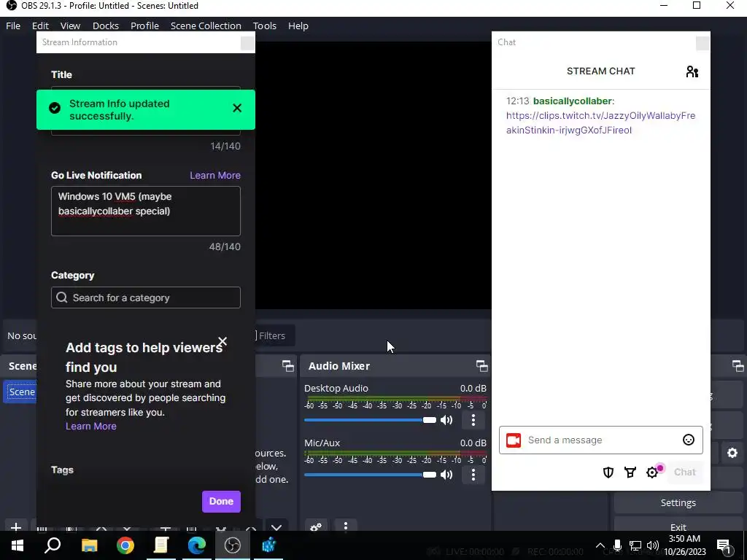
Task: Click the Done button in Stream Information
Action: [x=221, y=502]
